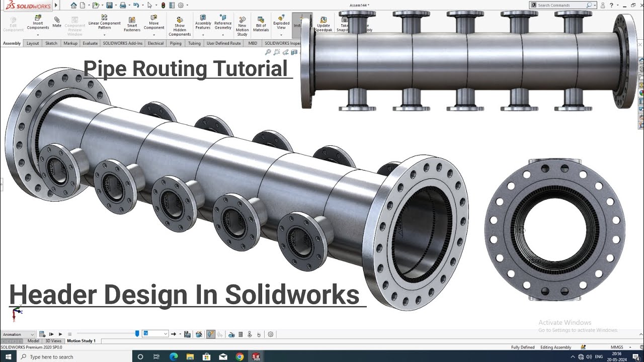Click Insert Components tool
This screenshot has width=644, height=362.
pos(38,23)
